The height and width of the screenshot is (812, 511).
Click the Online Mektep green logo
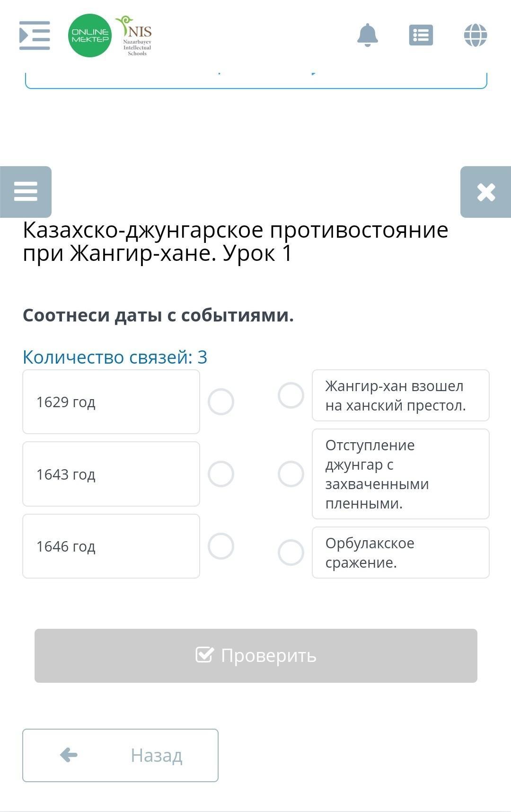(x=89, y=36)
